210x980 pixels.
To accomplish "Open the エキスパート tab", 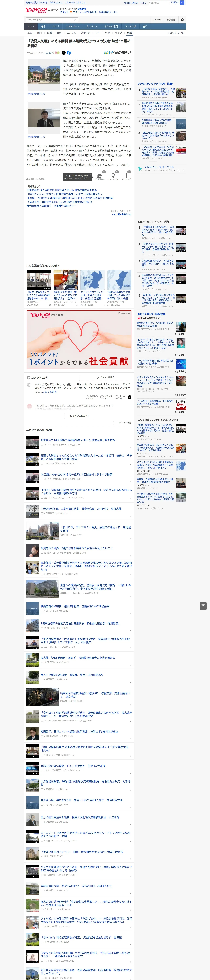I will [72, 26].
